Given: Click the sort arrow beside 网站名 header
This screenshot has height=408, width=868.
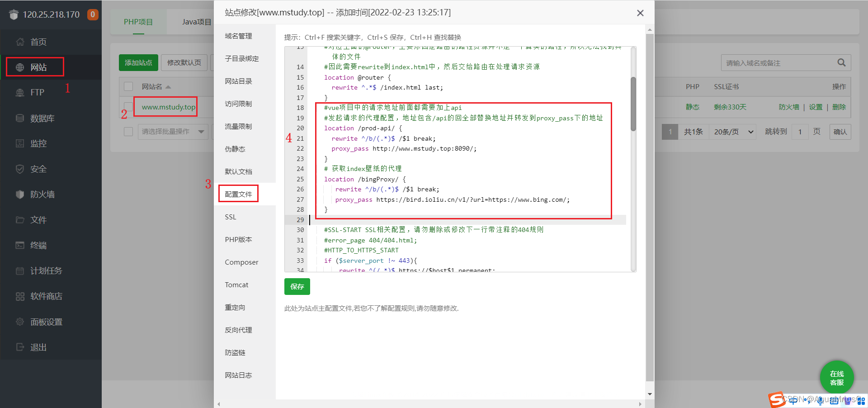Looking at the screenshot, I should (x=168, y=87).
